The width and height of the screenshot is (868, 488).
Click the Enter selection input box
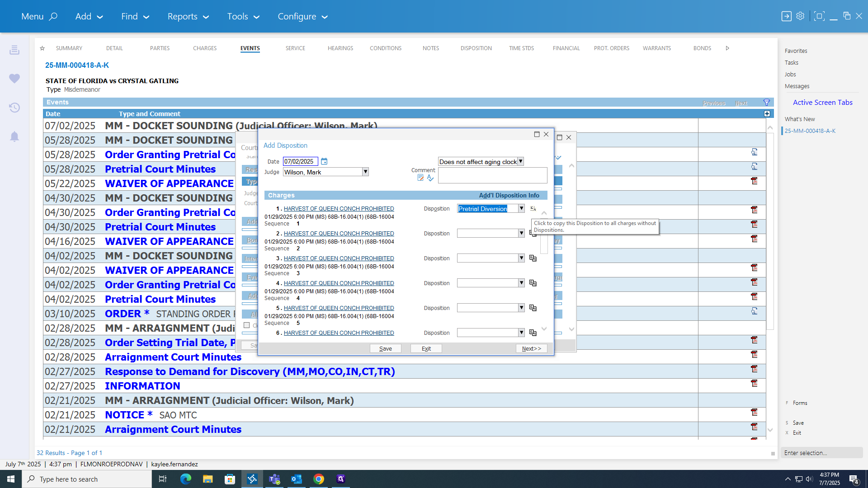tap(821, 453)
